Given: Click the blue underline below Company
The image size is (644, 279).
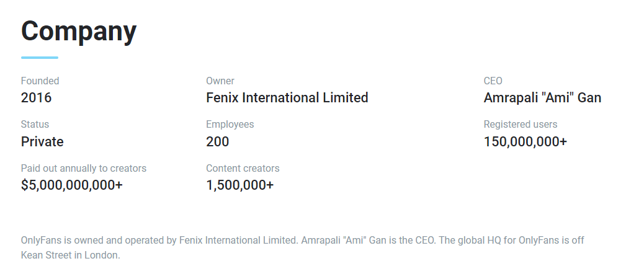Looking at the screenshot, I should 40,58.
